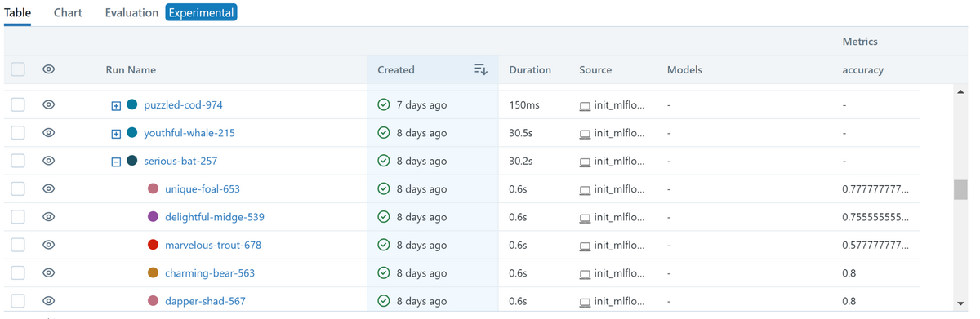Screen dimensions: 980x319
Task: Click the source laptop icon for serious-bat-257
Action: click(x=585, y=162)
